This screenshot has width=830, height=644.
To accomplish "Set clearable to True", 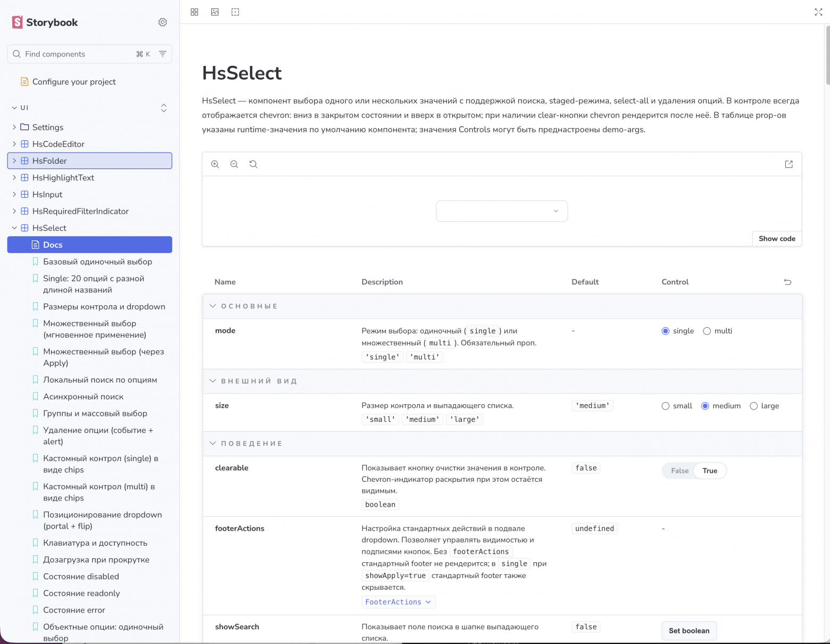I will (710, 471).
